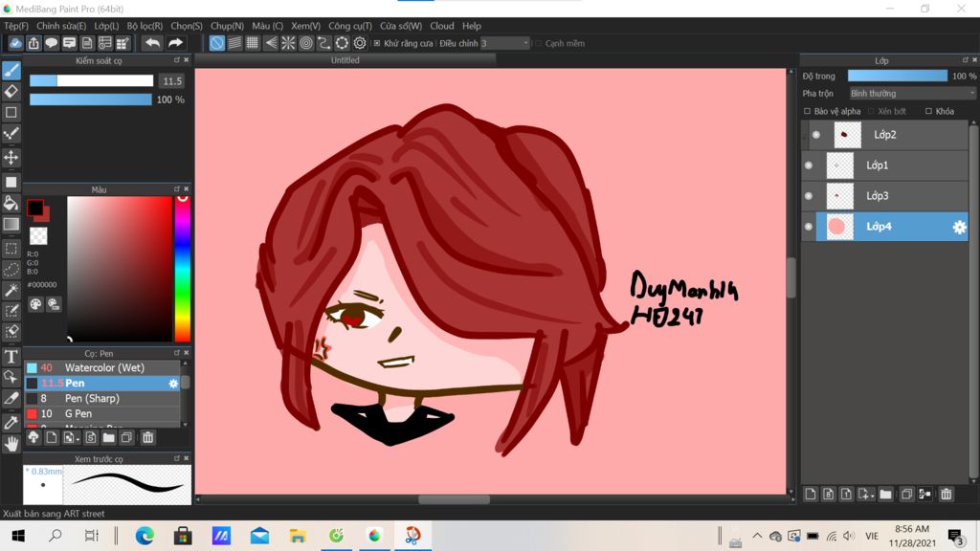Image resolution: width=980 pixels, height=551 pixels.
Task: Click the Redo arrow
Action: pos(176,43)
